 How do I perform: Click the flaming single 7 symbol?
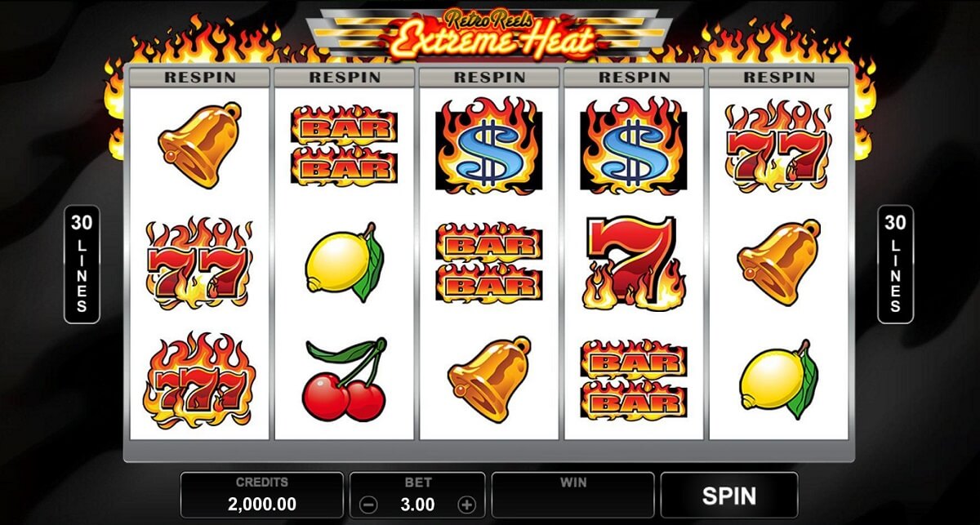pyautogui.click(x=634, y=263)
